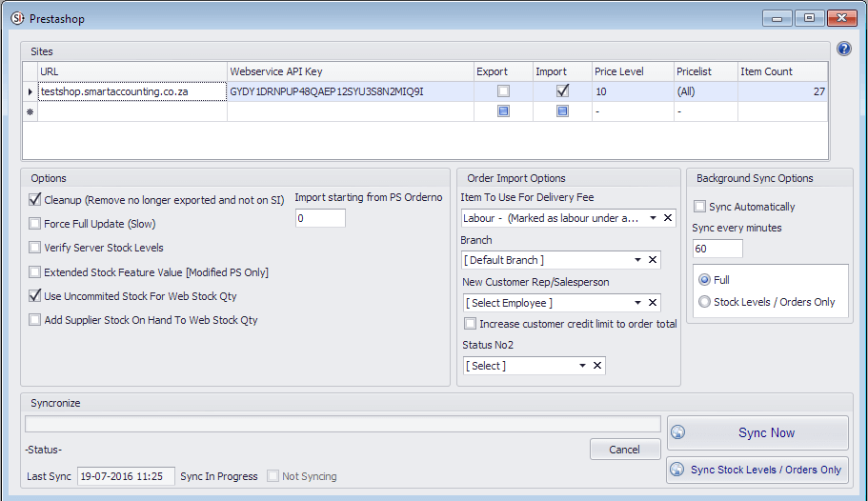
Task: Select the Stock Levels / Orders Only radio button
Action: click(704, 302)
